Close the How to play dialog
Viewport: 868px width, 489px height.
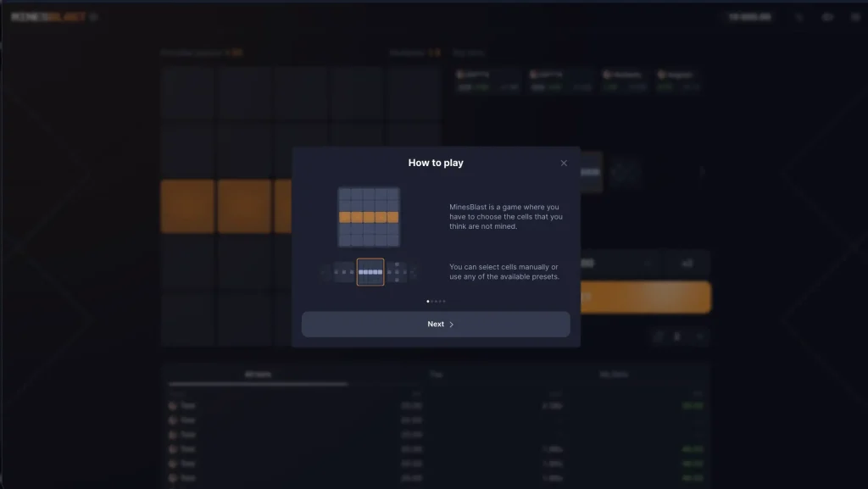click(564, 164)
